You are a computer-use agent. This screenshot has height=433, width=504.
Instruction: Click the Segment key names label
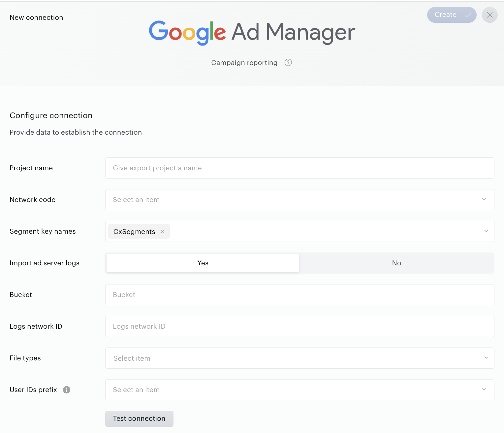(43, 231)
